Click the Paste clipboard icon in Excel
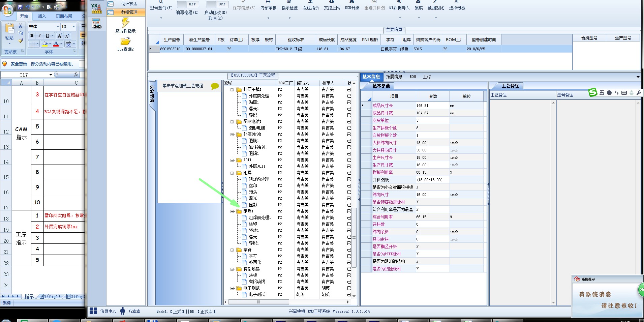Image resolution: width=644 pixels, height=322 pixels. (9, 29)
